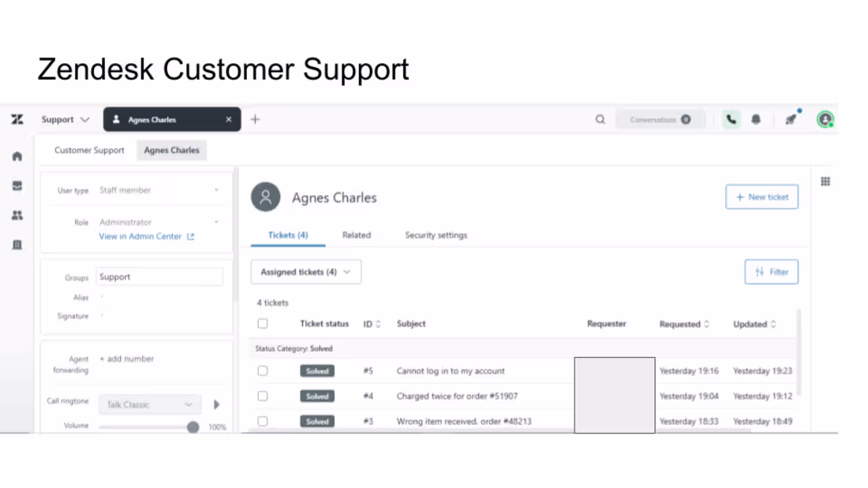Open the notifications bell icon
868x488 pixels.
756,120
